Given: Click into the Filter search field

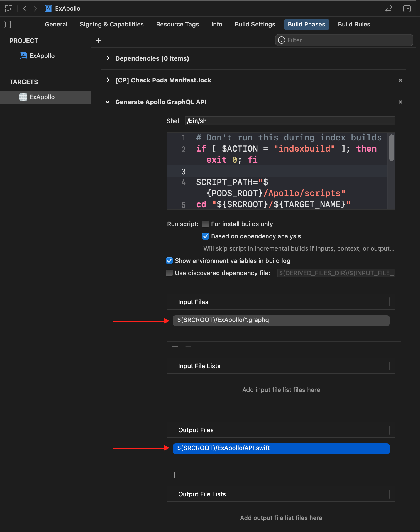Looking at the screenshot, I should tap(344, 40).
